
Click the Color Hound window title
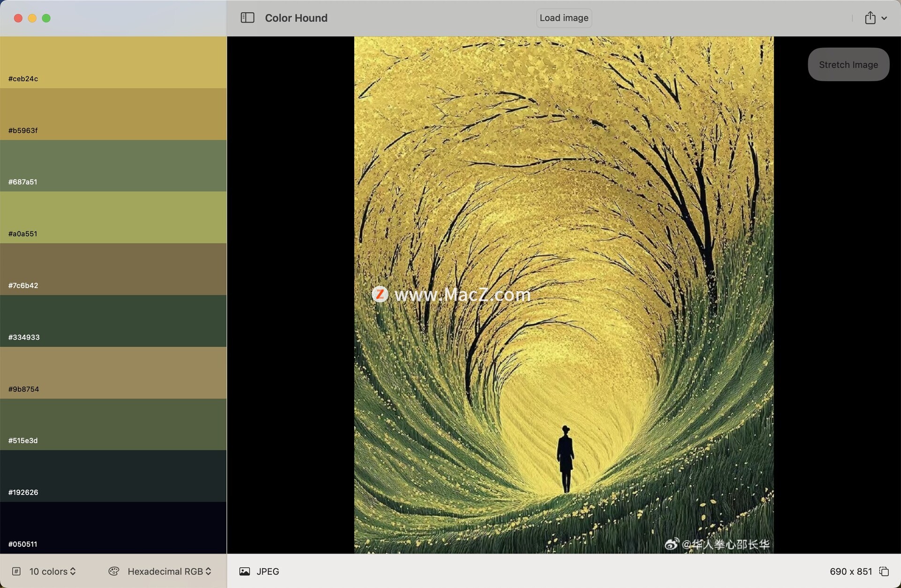tap(296, 18)
